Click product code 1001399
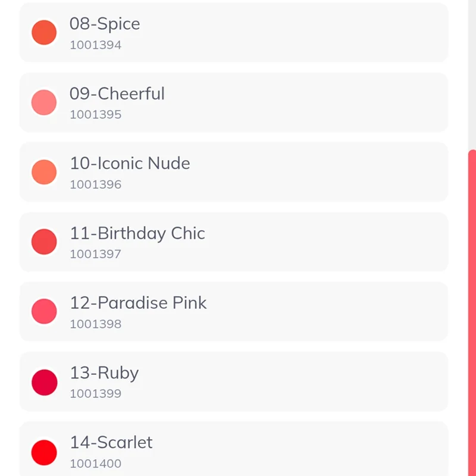476x476 pixels. tap(95, 394)
